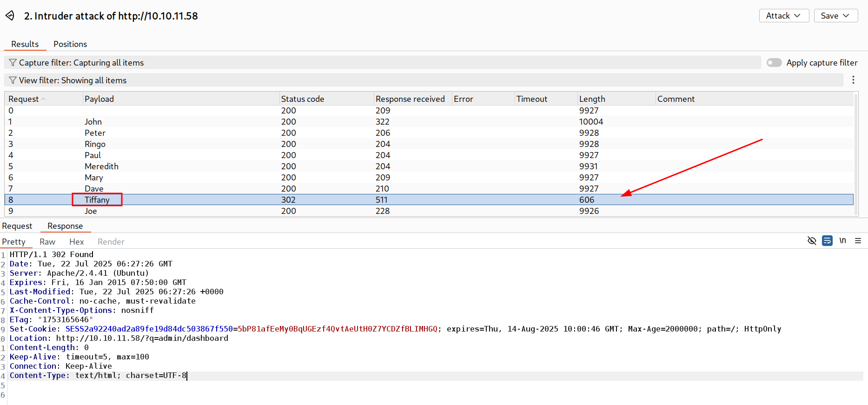Select the Render view tab

tap(111, 242)
